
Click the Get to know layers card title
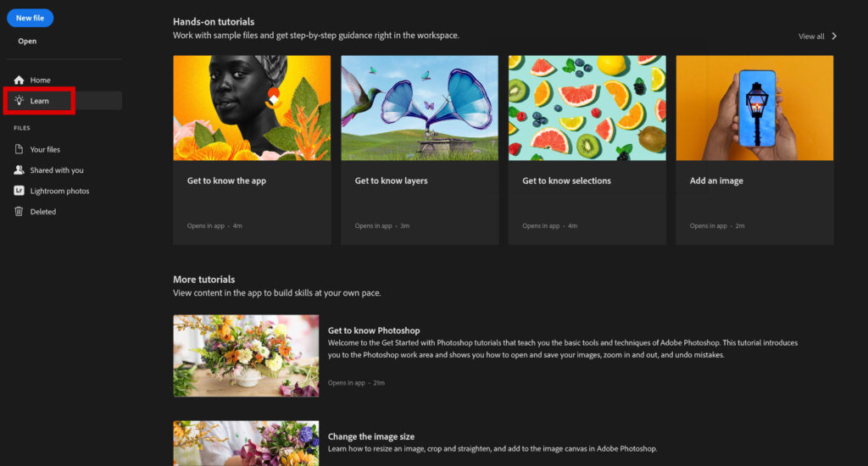pyautogui.click(x=391, y=180)
